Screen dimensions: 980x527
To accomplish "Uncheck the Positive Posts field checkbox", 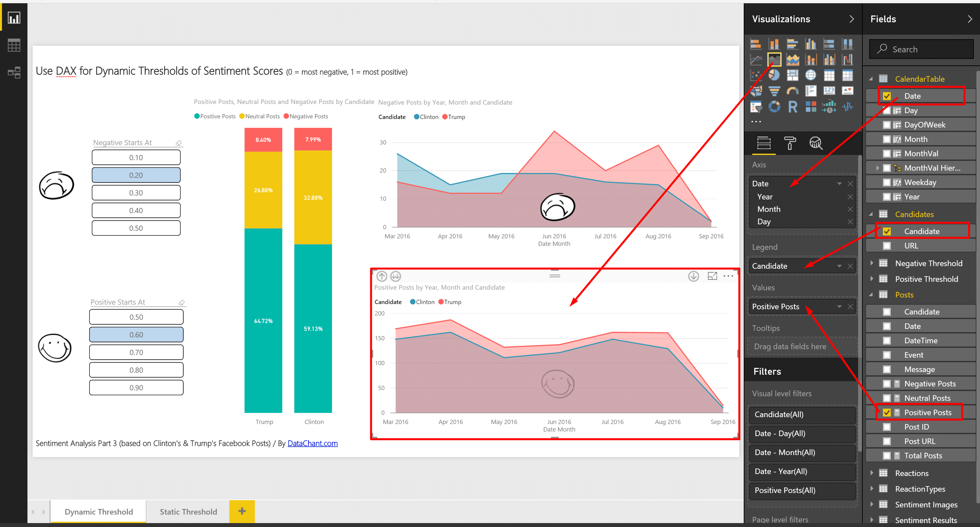I will point(887,413).
